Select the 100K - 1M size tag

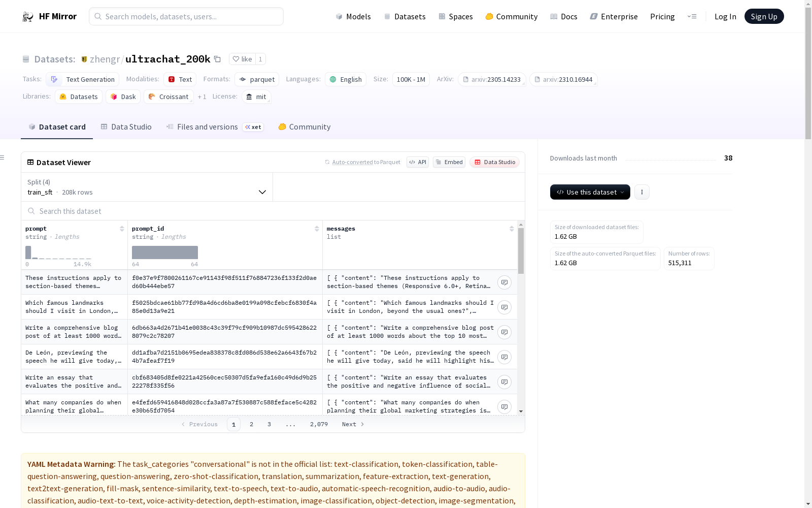click(411, 79)
